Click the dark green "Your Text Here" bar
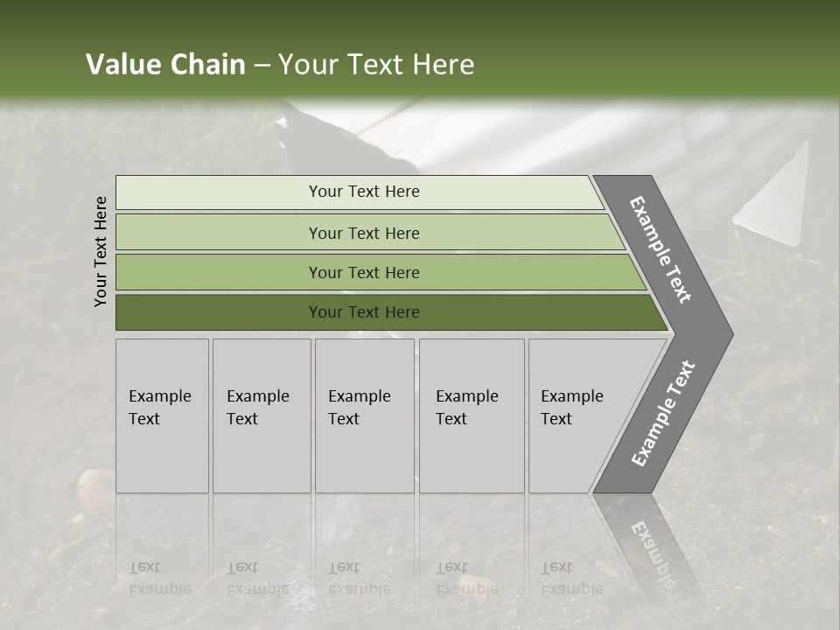Screen dimensions: 840x630 363,312
